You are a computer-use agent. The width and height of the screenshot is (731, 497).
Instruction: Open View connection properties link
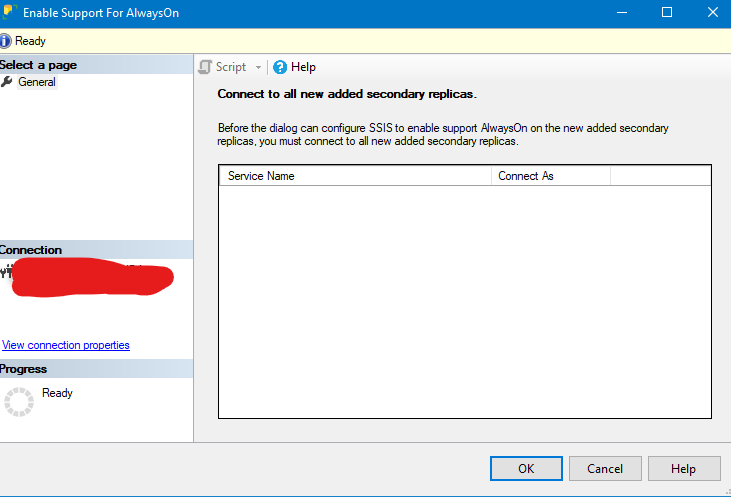point(66,345)
